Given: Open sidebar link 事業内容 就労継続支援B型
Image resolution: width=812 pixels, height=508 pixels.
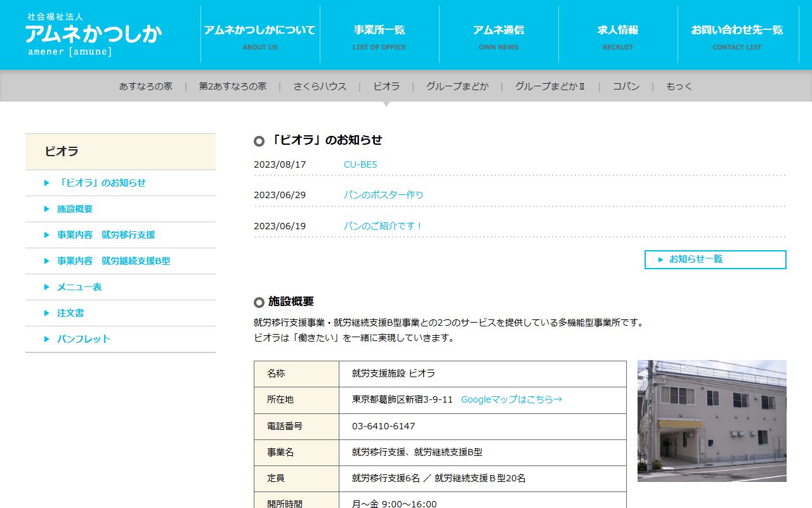Looking at the screenshot, I should (x=121, y=261).
